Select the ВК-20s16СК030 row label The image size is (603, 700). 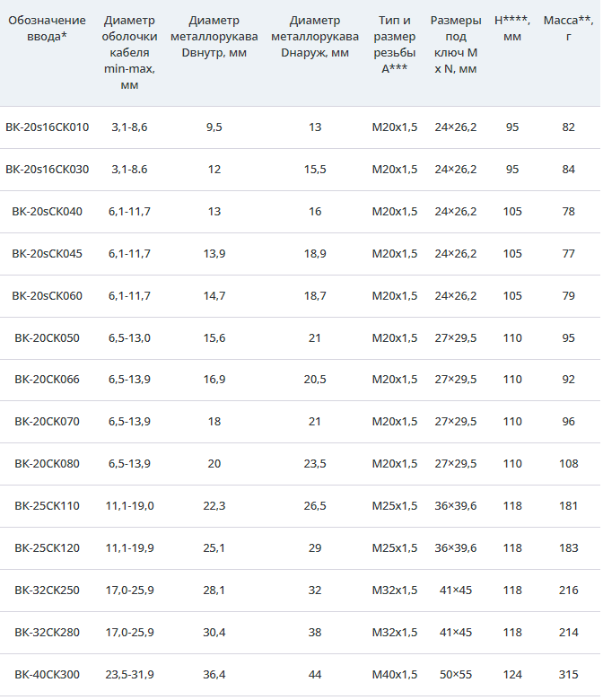click(47, 170)
